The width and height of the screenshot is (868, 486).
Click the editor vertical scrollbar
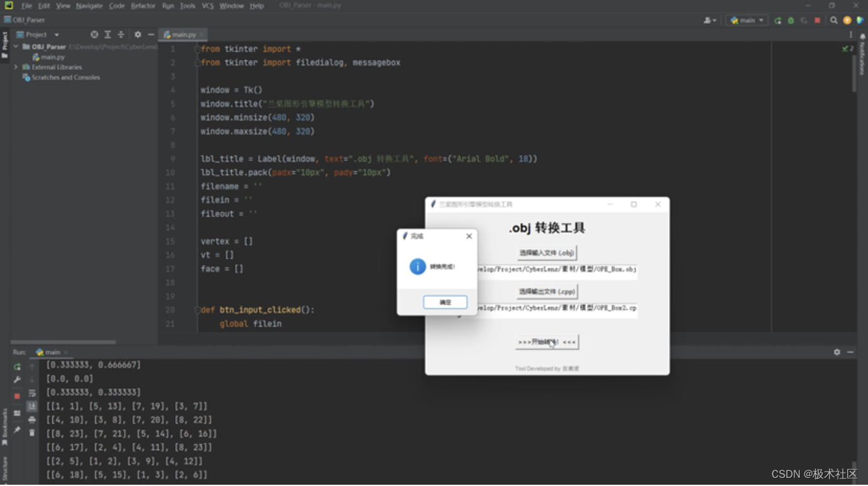coord(854,72)
